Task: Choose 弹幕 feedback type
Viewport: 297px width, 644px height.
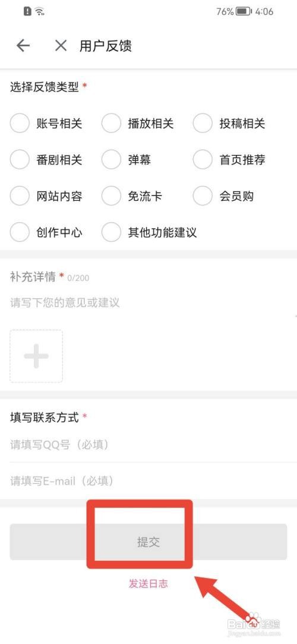Action: tap(111, 160)
